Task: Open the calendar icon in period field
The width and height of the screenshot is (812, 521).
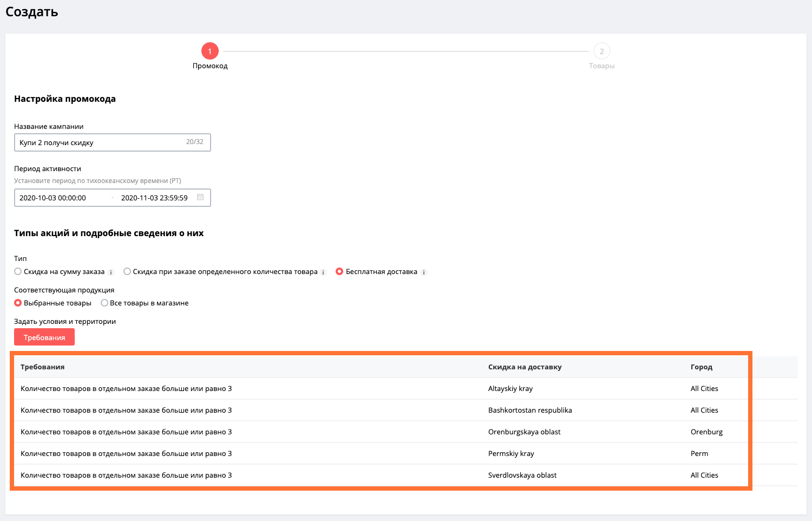Action: coord(200,197)
